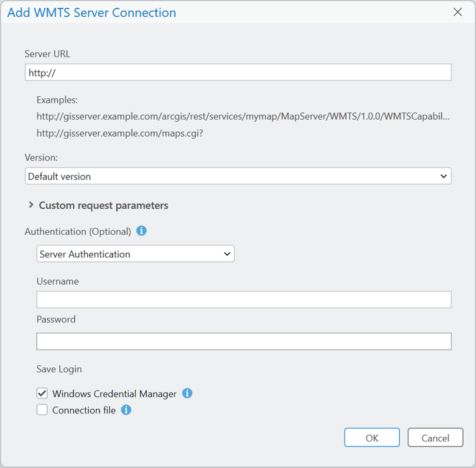
Task: Open the Server Authentication dropdown
Action: [x=135, y=254]
